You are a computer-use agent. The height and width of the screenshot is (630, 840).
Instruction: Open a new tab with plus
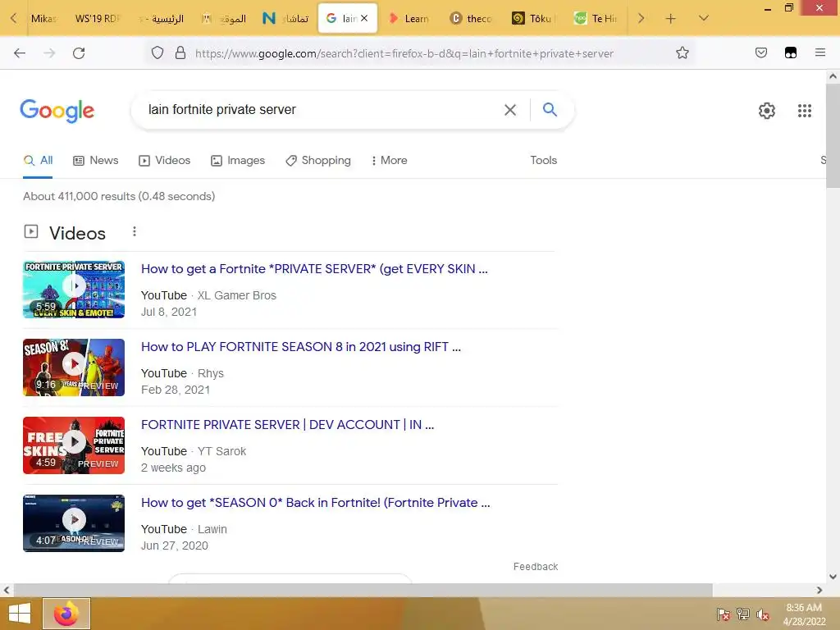point(670,19)
